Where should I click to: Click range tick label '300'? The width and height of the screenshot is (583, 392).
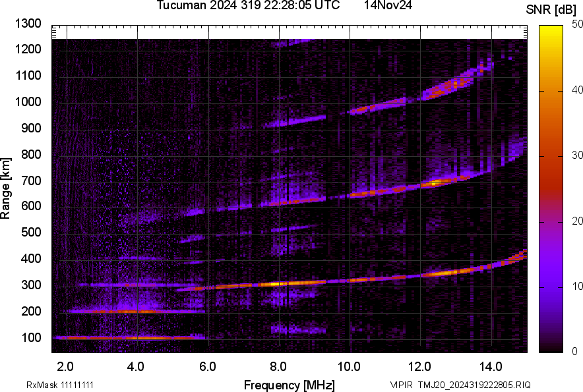click(31, 285)
